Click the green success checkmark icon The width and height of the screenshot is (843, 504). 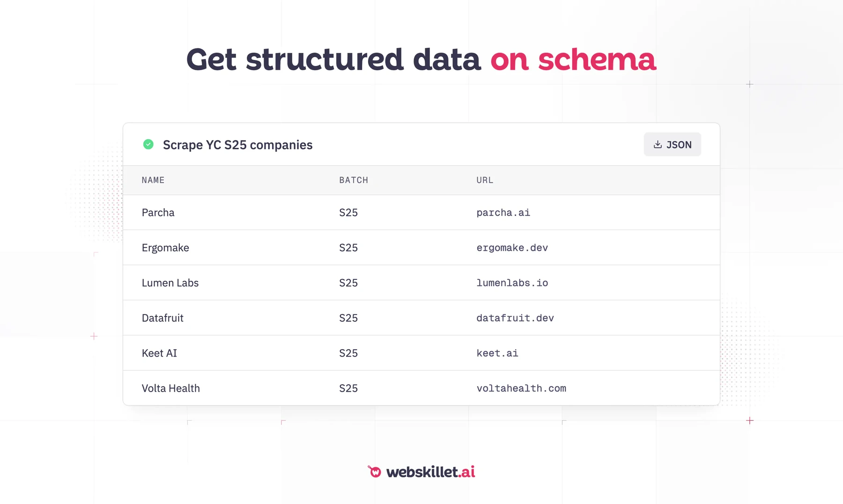point(148,145)
